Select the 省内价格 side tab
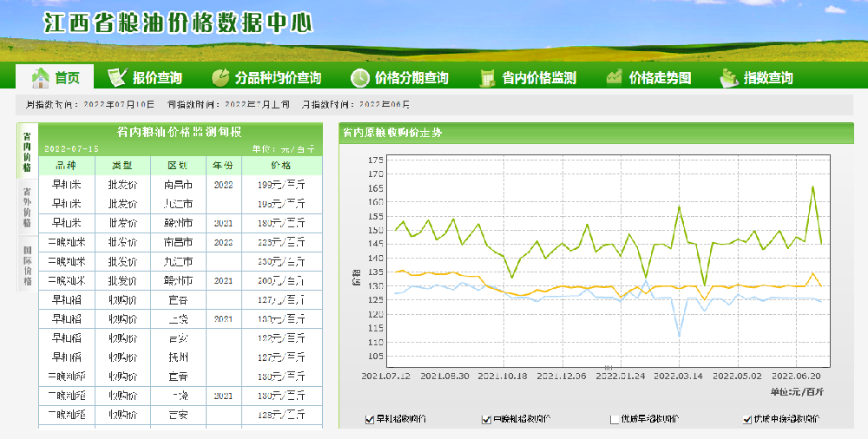 coord(27,151)
